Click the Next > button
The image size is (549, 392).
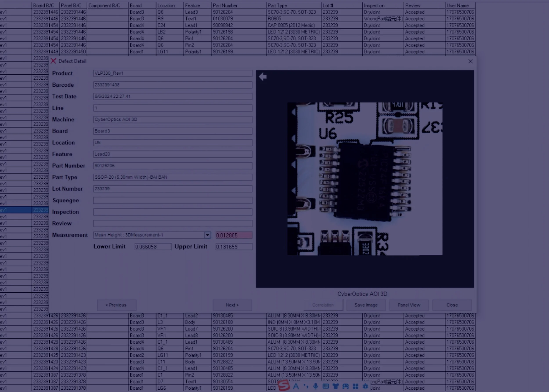(x=232, y=305)
